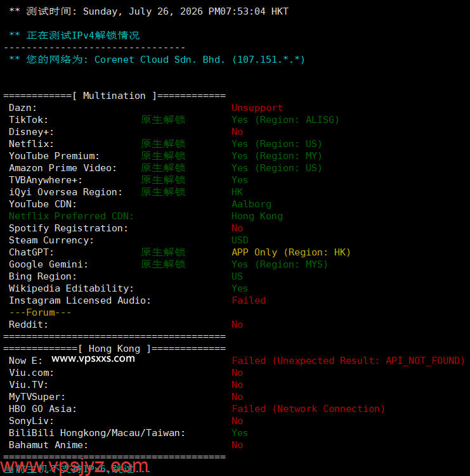Click the 'US' result for Bing Region
Screen dimensions: 470x476
[237, 276]
